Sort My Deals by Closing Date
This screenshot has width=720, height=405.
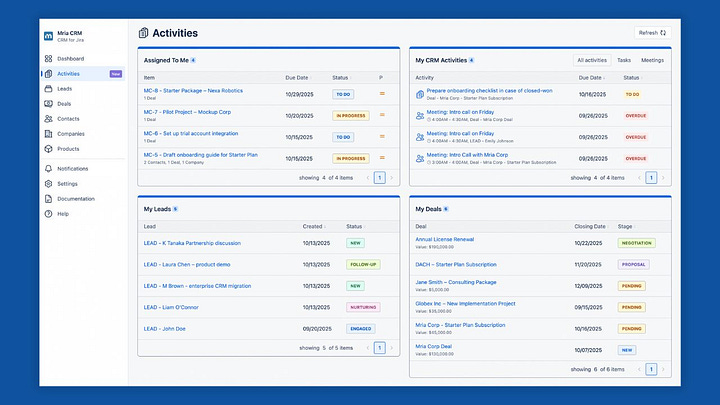[x=591, y=226]
